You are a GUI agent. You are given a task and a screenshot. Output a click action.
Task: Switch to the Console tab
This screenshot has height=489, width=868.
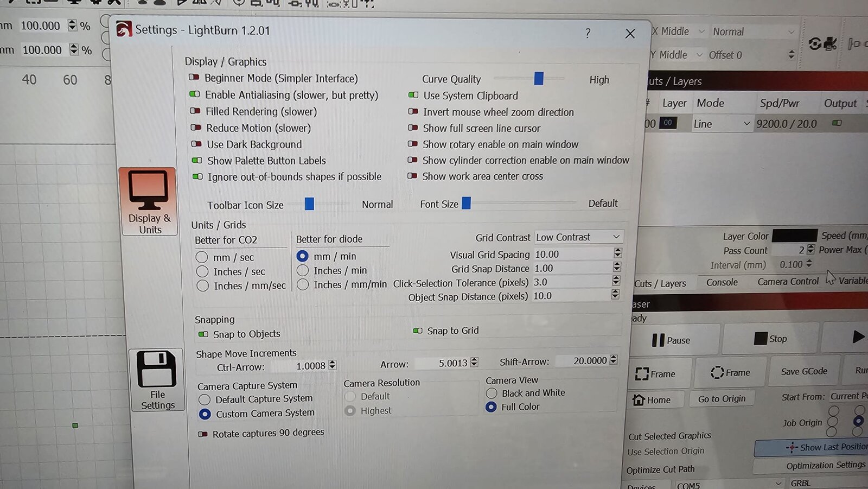[x=722, y=282]
